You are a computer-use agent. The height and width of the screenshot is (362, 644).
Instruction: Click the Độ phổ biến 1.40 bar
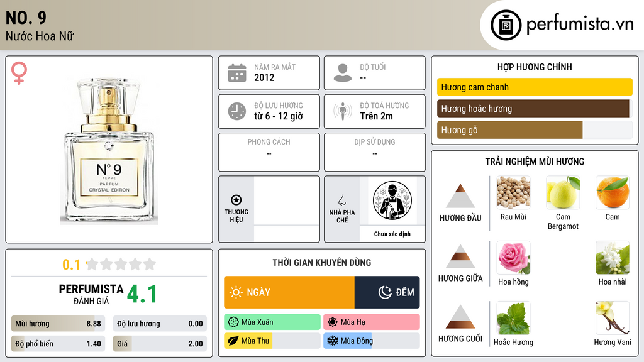[x=58, y=344]
